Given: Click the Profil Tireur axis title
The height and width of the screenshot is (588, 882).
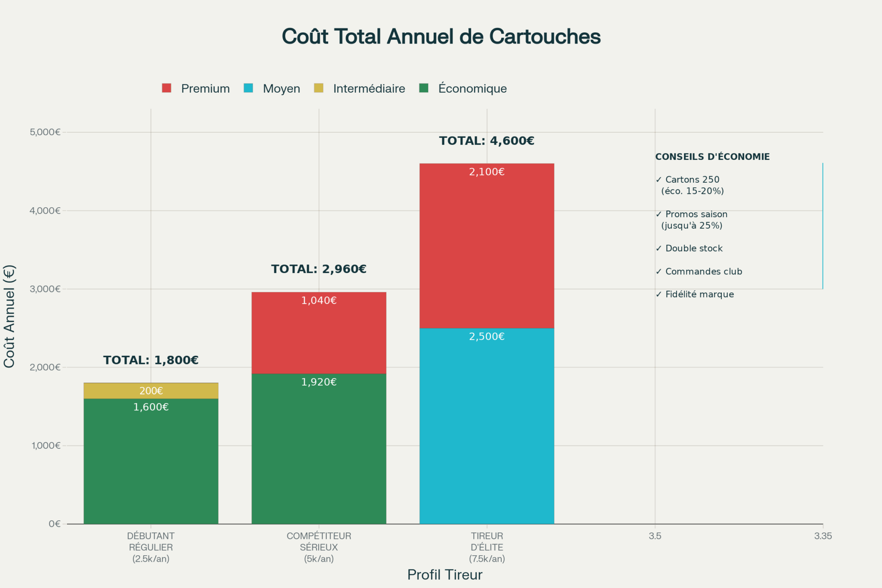Looking at the screenshot, I should tap(445, 575).
